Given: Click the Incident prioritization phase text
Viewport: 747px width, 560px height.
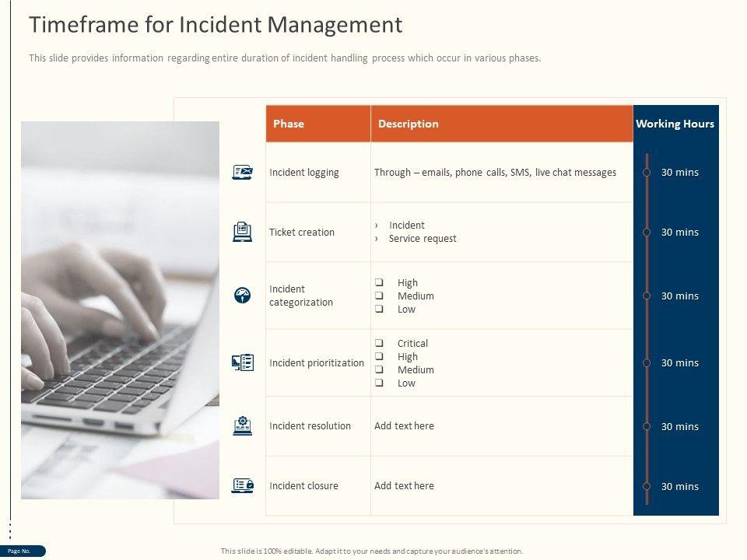Looking at the screenshot, I should (317, 363).
